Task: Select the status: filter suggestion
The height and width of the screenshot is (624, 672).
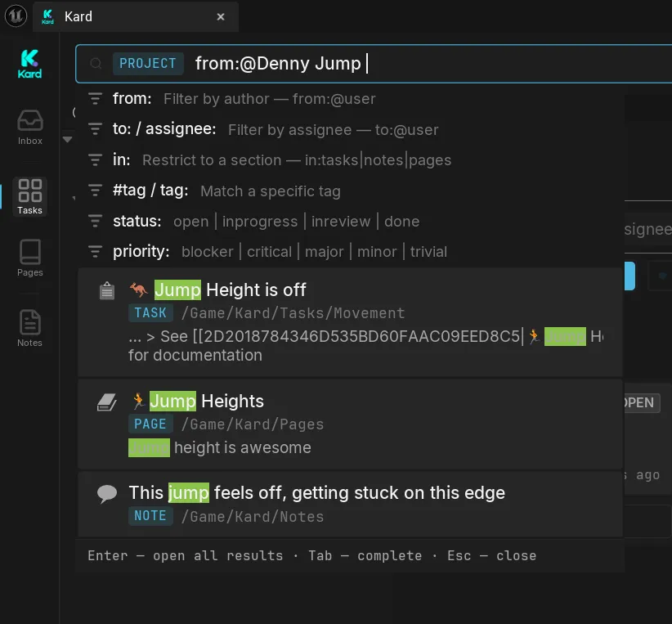Action: point(351,222)
